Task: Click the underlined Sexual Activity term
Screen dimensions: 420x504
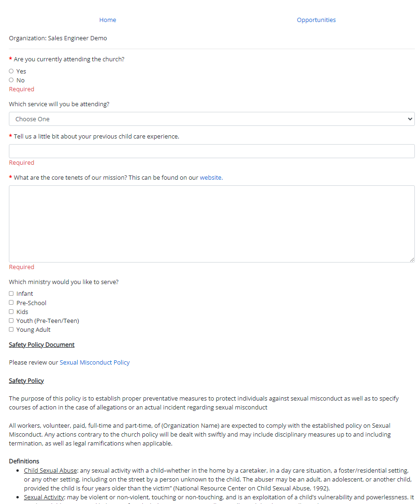Action: [x=44, y=497]
